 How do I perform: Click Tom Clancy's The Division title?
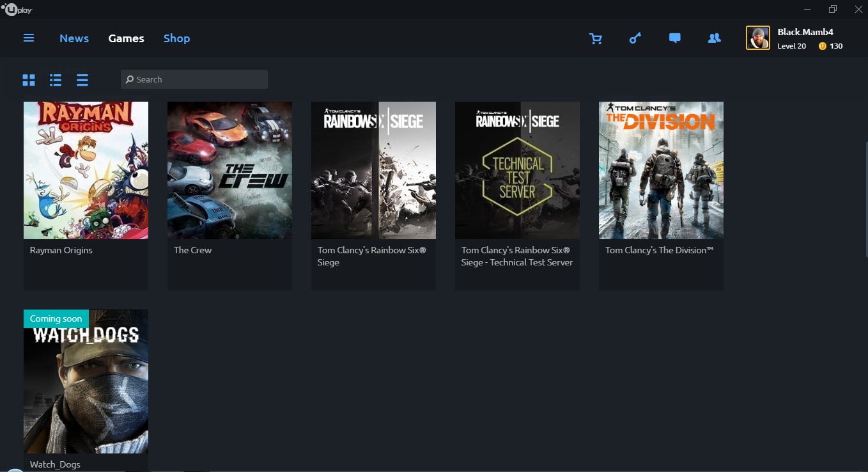[660, 250]
